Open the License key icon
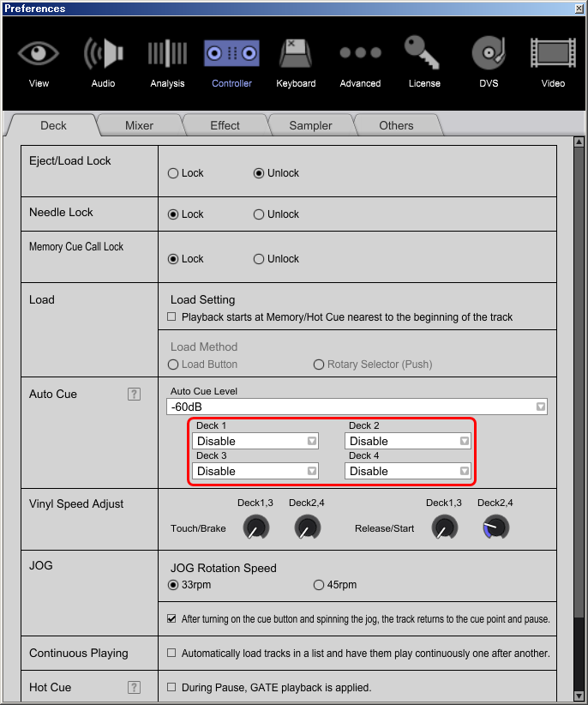 (x=422, y=52)
